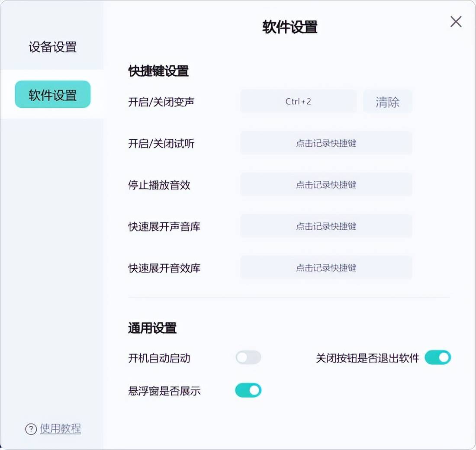Turn off 关闭按钮是否退出软件 switch
This screenshot has height=450, width=476.
click(438, 357)
